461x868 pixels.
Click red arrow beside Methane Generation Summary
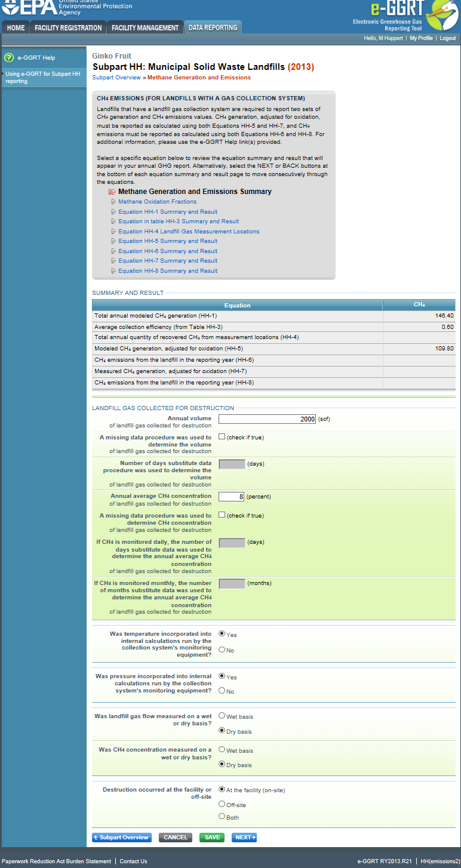click(112, 192)
